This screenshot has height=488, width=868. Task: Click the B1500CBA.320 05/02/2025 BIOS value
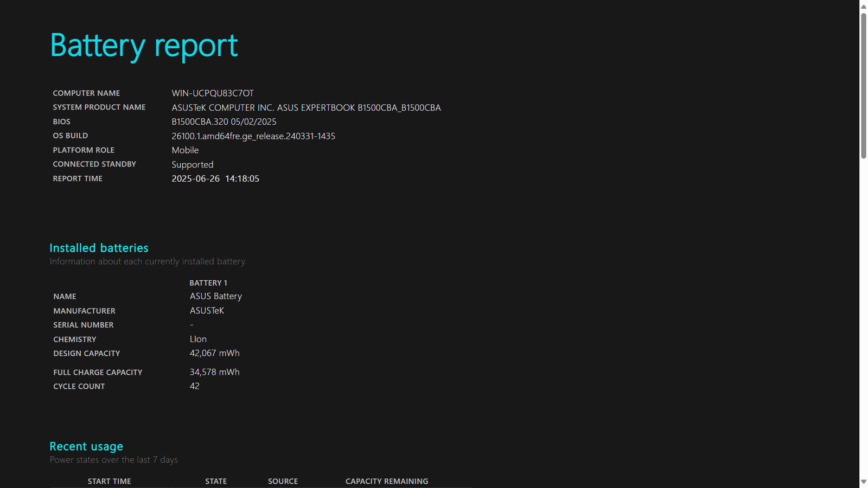[x=224, y=121]
